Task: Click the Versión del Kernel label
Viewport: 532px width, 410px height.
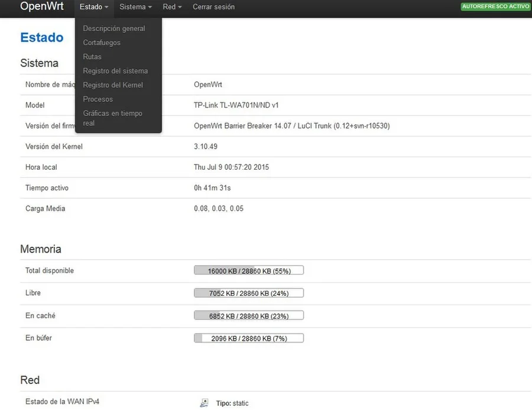Action: coord(54,147)
